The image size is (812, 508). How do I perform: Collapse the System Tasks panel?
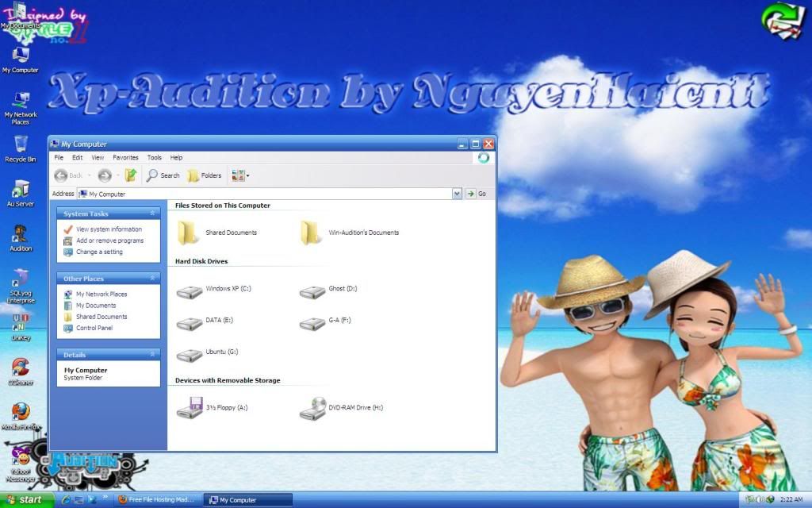coord(152,213)
